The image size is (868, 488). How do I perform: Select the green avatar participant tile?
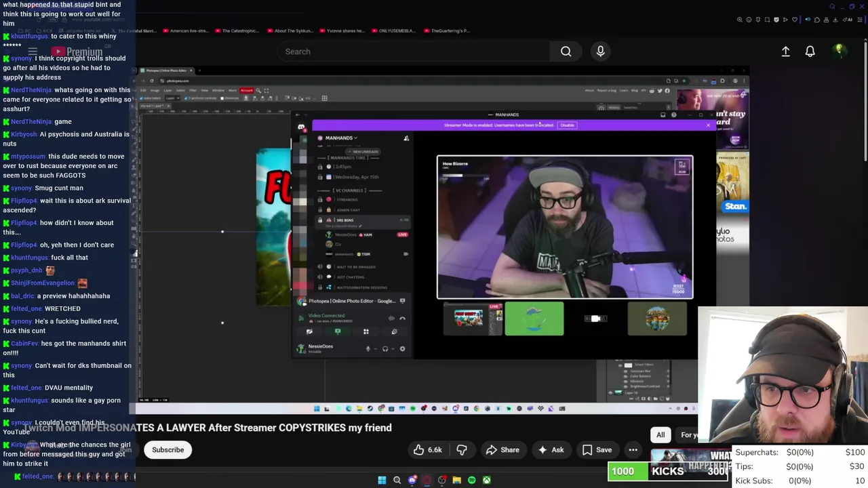coord(534,319)
